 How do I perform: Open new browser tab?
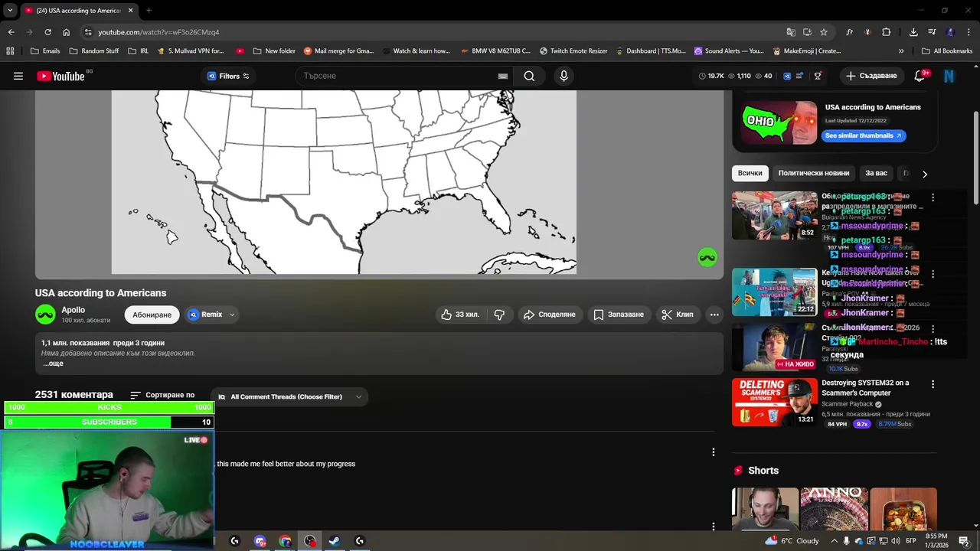click(149, 11)
